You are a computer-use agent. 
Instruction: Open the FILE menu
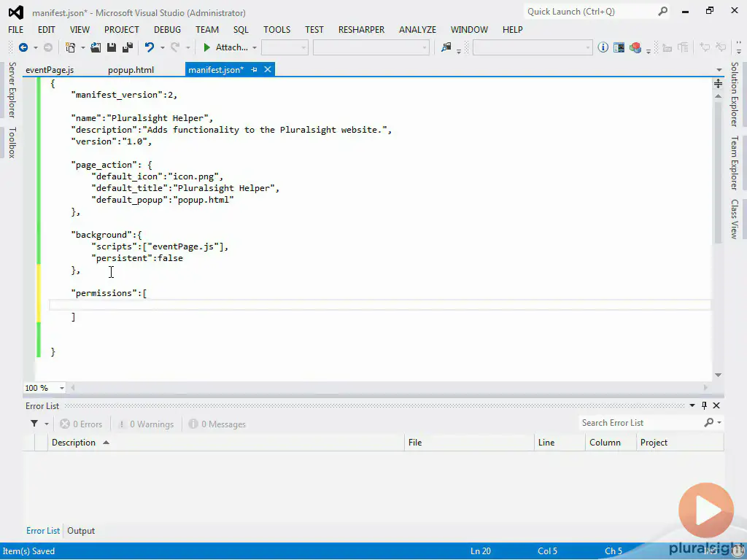[16, 29]
